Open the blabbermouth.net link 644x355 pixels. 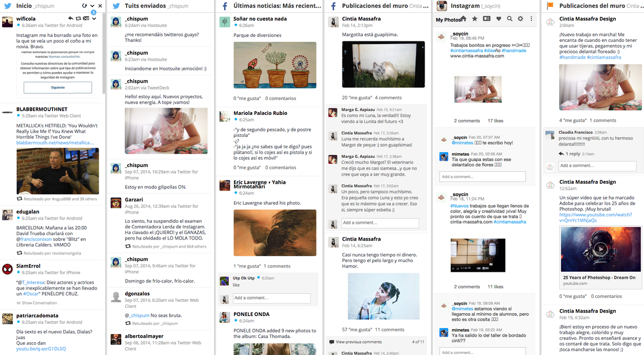click(x=55, y=143)
